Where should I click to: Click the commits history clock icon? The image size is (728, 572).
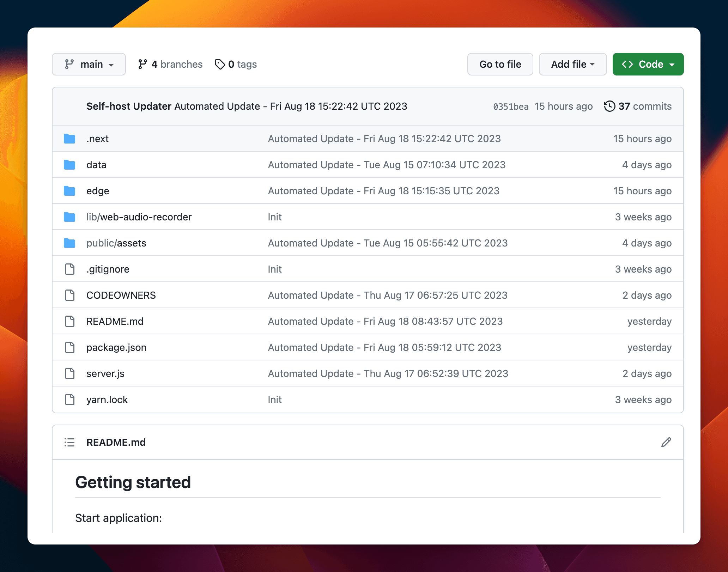coord(609,106)
